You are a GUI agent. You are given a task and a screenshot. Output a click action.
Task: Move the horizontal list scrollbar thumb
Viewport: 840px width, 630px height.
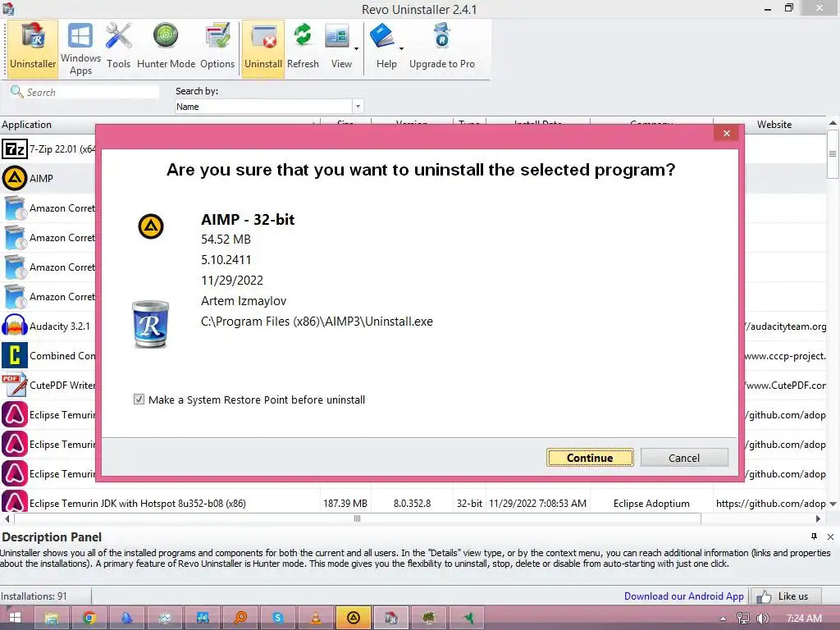point(358,518)
